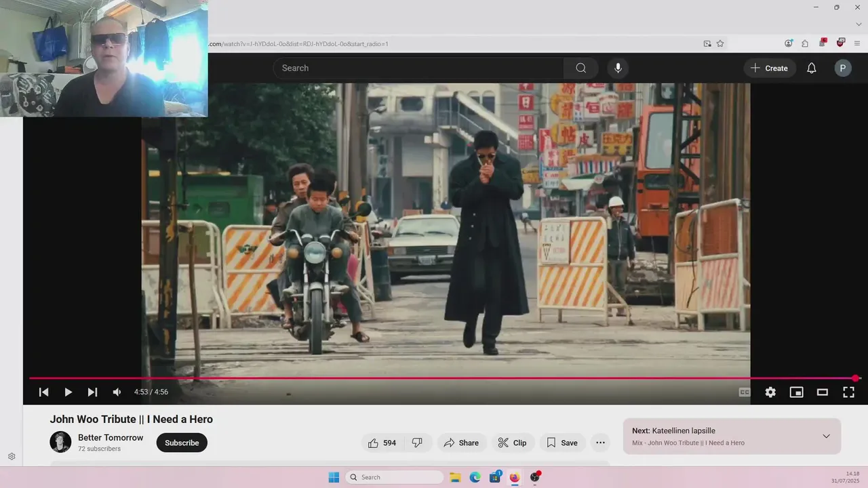Click the uBlock shield extension icon
The image size is (868, 488).
coord(840,43)
